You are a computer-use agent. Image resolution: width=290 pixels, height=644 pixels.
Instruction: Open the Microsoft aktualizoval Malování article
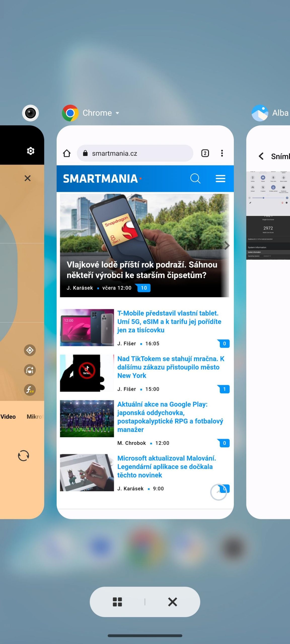click(167, 467)
